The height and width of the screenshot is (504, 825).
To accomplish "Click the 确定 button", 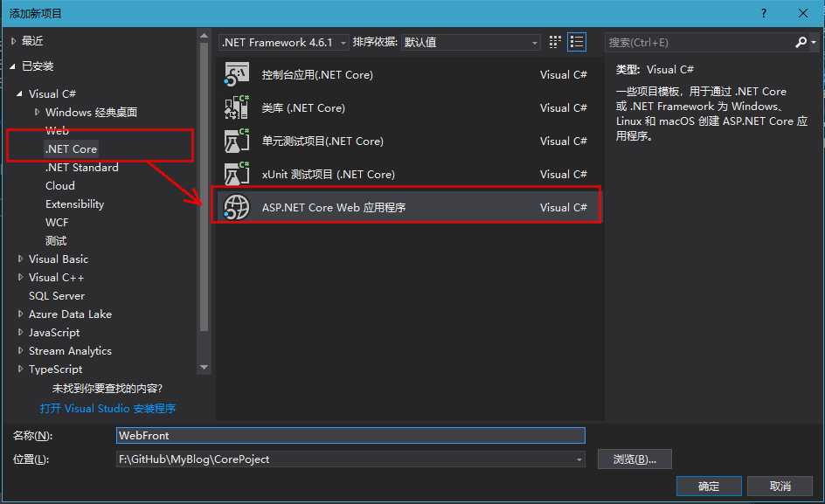I will pyautogui.click(x=709, y=487).
